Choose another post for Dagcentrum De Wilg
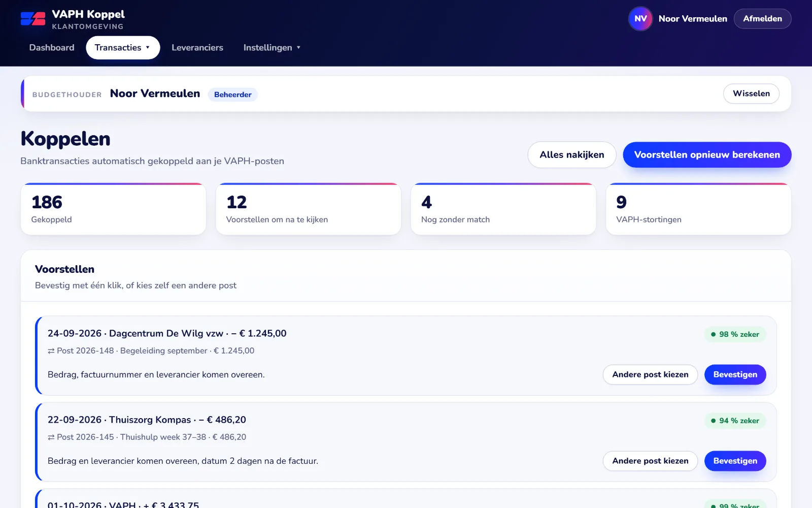The width and height of the screenshot is (812, 508). click(x=650, y=374)
